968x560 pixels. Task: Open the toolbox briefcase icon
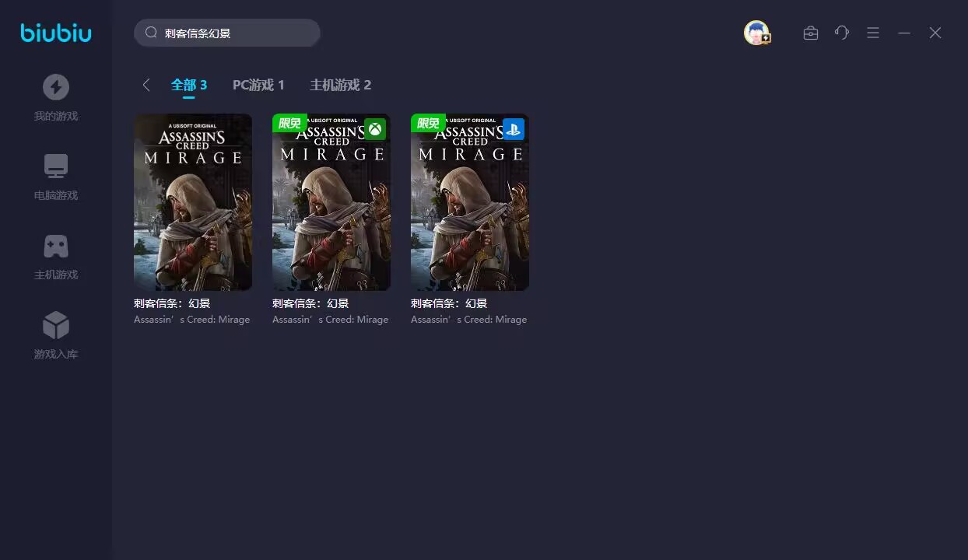click(810, 33)
